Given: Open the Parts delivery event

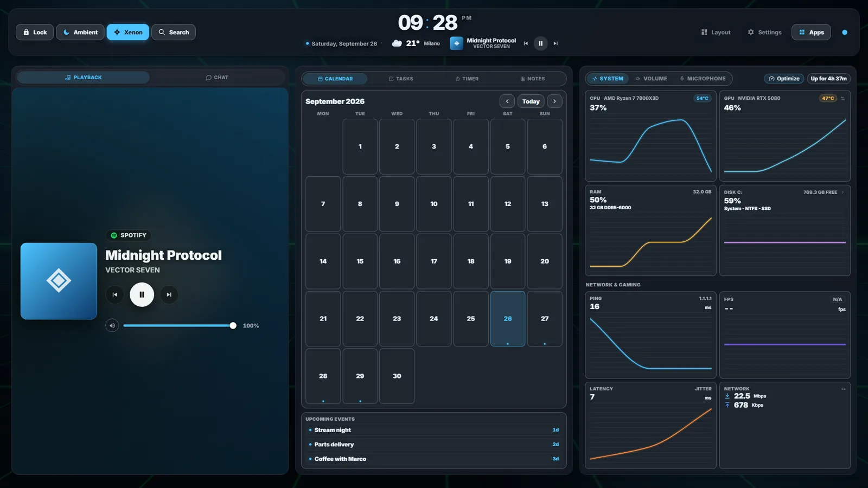Looking at the screenshot, I should click(434, 444).
